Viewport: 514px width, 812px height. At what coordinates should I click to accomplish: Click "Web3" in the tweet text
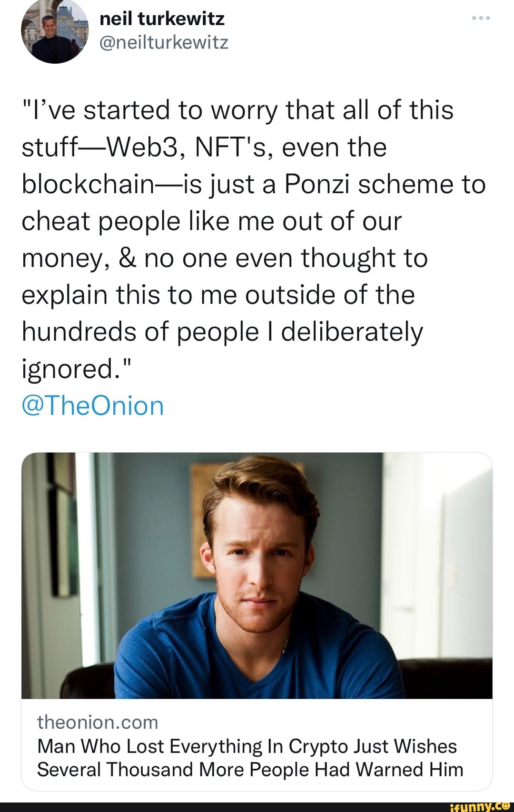[x=142, y=147]
